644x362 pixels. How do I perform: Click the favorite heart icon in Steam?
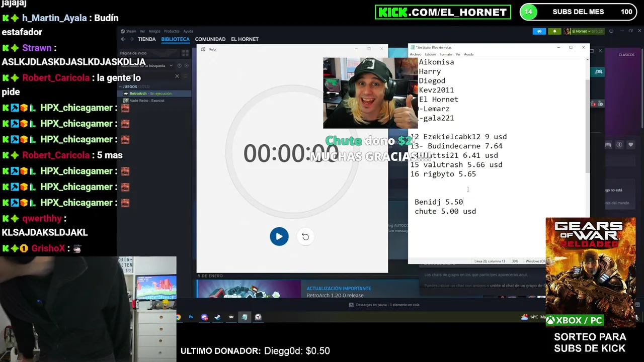(x=631, y=145)
